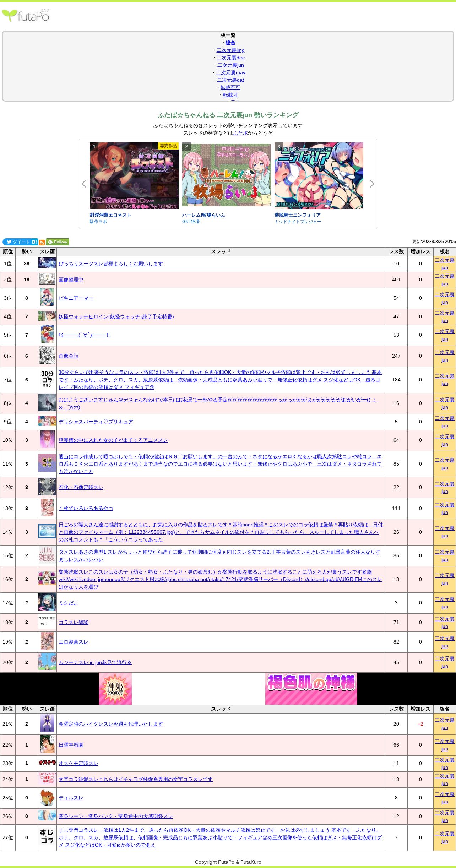Open 二次元裏jun board link in rank 27 row

click(x=445, y=837)
